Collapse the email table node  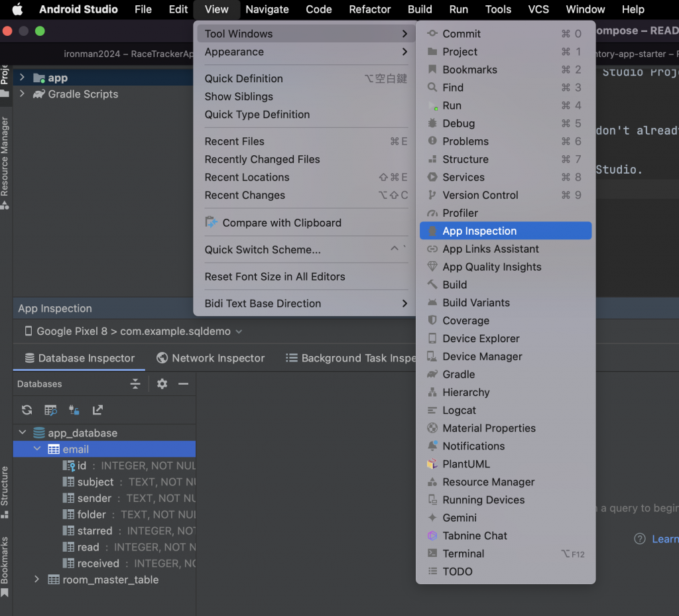37,448
